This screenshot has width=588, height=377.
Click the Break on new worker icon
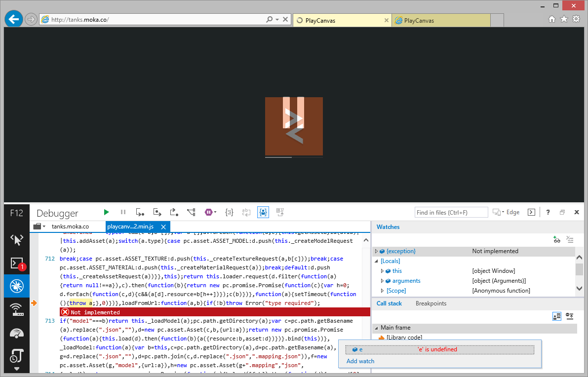[191, 213]
